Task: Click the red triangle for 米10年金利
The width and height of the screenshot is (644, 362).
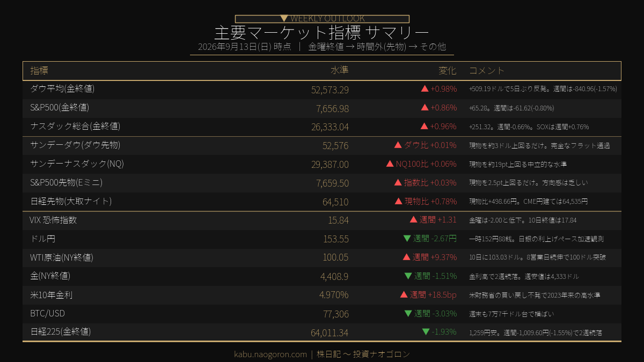Action: (x=404, y=294)
